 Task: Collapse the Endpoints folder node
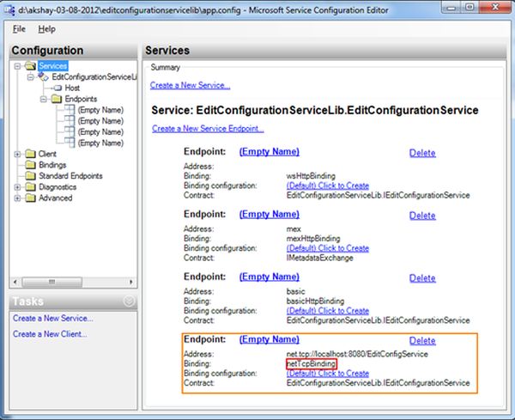click(44, 99)
